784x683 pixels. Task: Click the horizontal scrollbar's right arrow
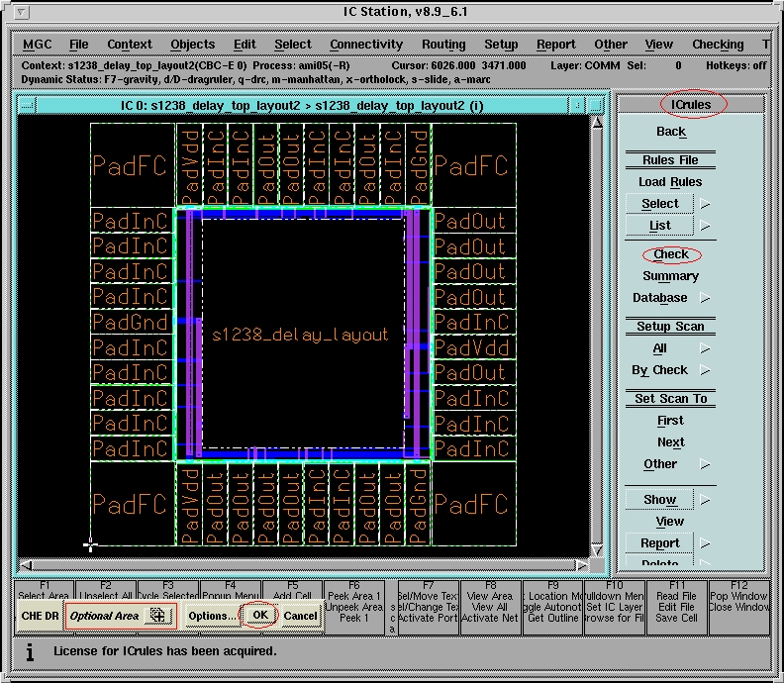click(581, 565)
